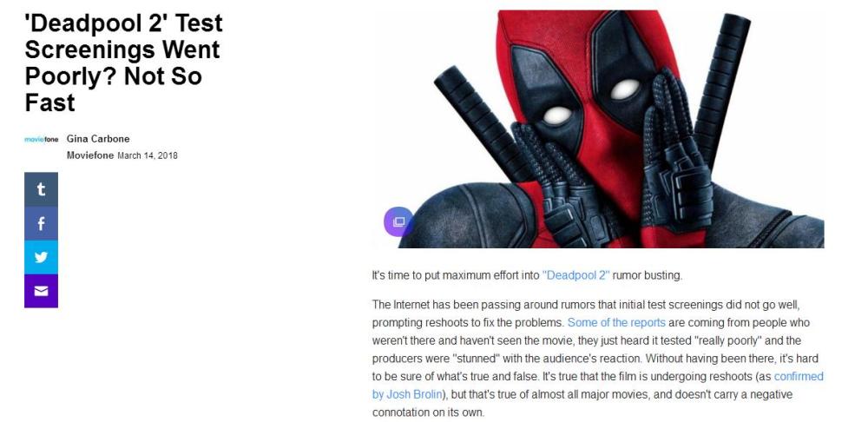The height and width of the screenshot is (422, 868).
Task: Click the "by Josh Brolin" link text
Action: click(x=407, y=394)
